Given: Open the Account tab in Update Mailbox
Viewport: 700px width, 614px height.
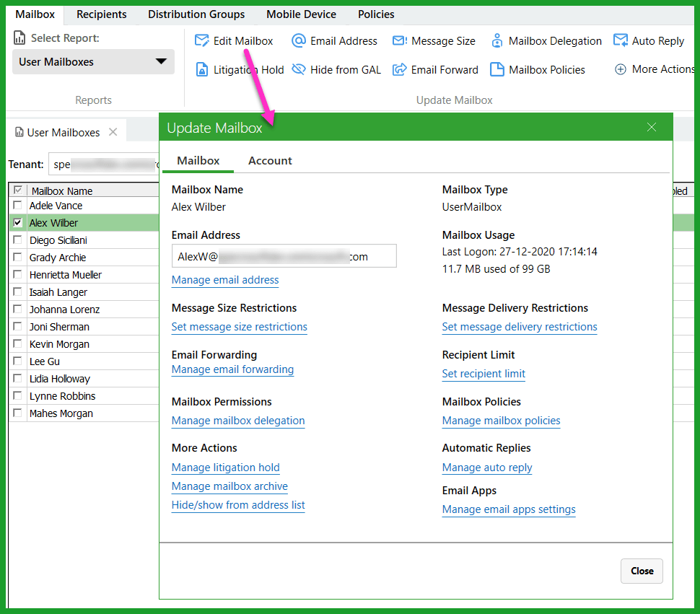Looking at the screenshot, I should pyautogui.click(x=270, y=160).
